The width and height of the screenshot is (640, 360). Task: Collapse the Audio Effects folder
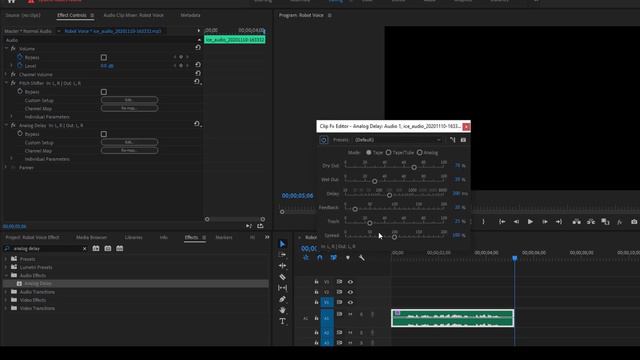[6, 276]
